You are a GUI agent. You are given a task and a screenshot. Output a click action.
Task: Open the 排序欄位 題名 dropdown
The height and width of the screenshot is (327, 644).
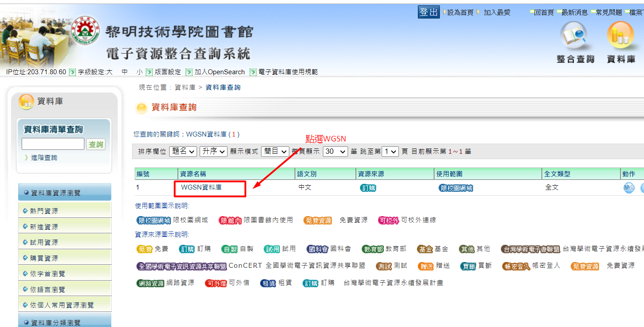[x=184, y=151]
